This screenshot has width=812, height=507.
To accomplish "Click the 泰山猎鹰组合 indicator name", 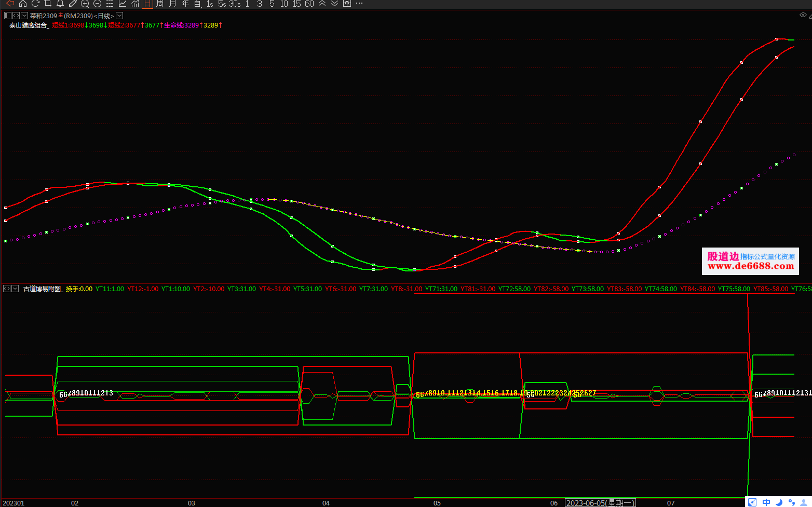I will click(x=29, y=25).
